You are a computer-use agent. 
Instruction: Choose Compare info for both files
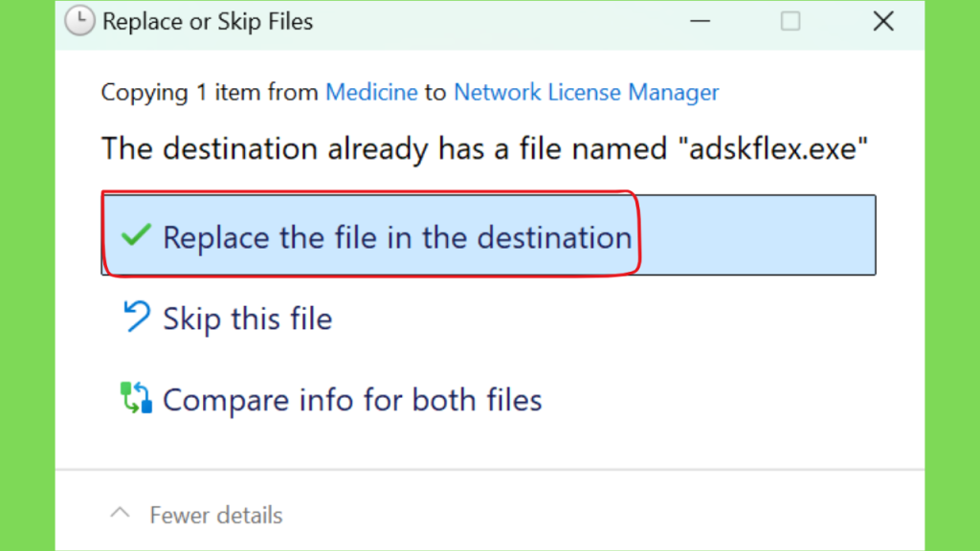click(x=352, y=400)
